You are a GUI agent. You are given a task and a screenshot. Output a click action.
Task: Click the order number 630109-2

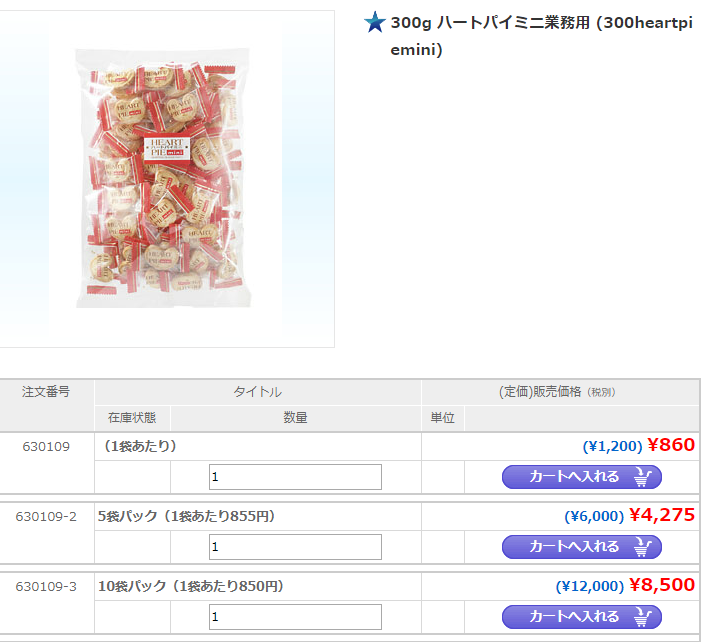pyautogui.click(x=46, y=516)
